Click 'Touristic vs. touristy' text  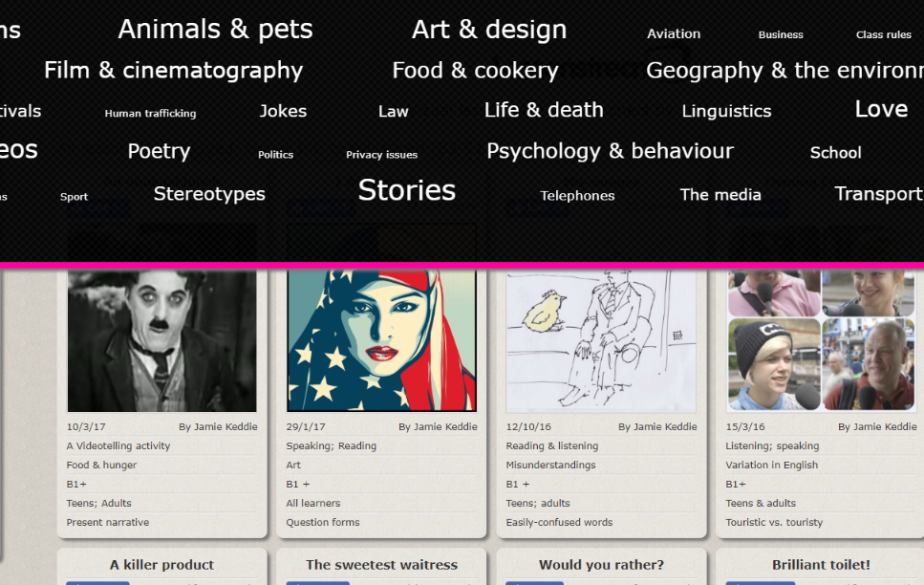click(x=774, y=523)
